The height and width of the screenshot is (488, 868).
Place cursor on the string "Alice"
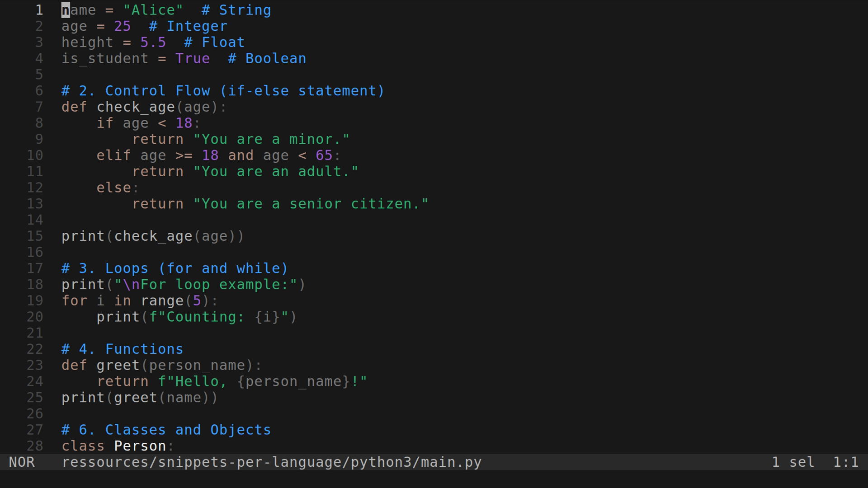153,9
